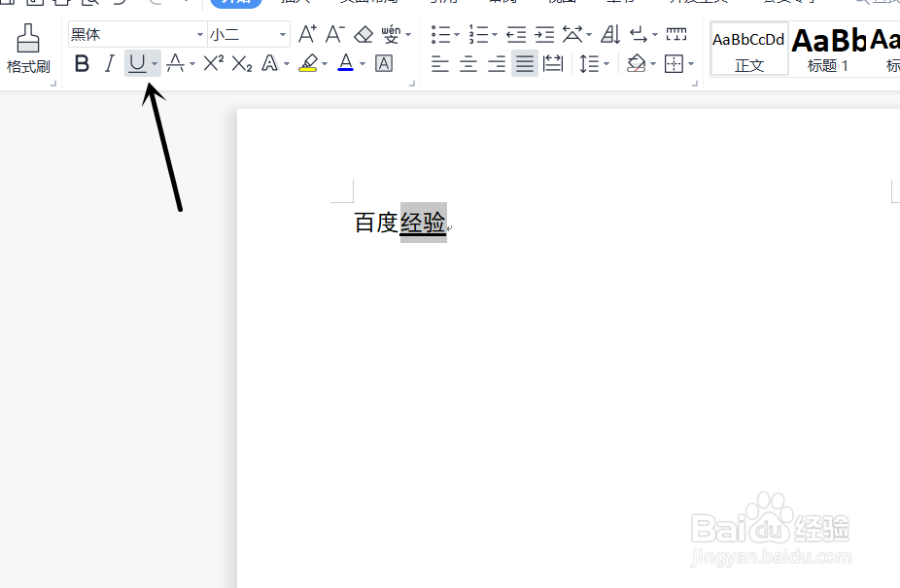The width and height of the screenshot is (900, 588).
Task: Apply the 标题 1 heading style
Action: click(x=828, y=50)
